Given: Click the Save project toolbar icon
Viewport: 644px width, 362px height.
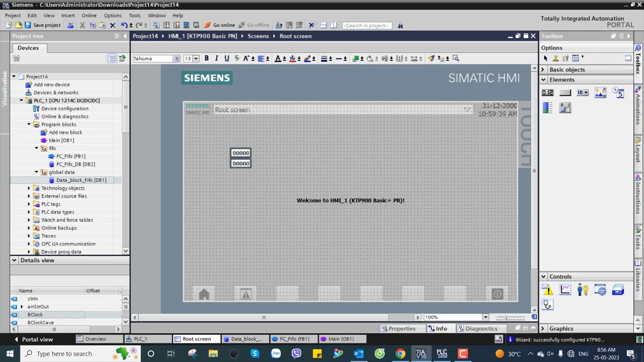Looking at the screenshot, I should [28, 25].
